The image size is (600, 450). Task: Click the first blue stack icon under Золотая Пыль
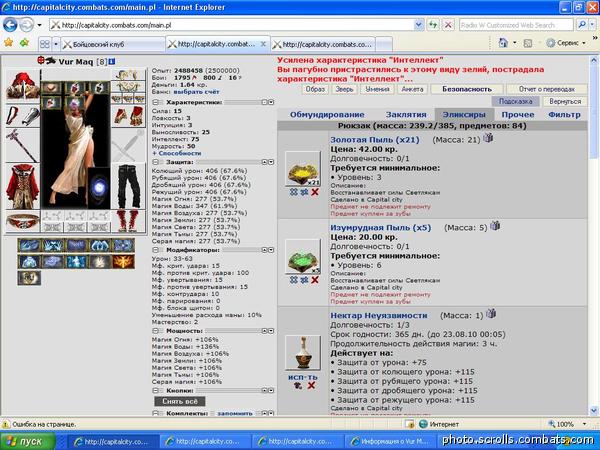(x=293, y=192)
